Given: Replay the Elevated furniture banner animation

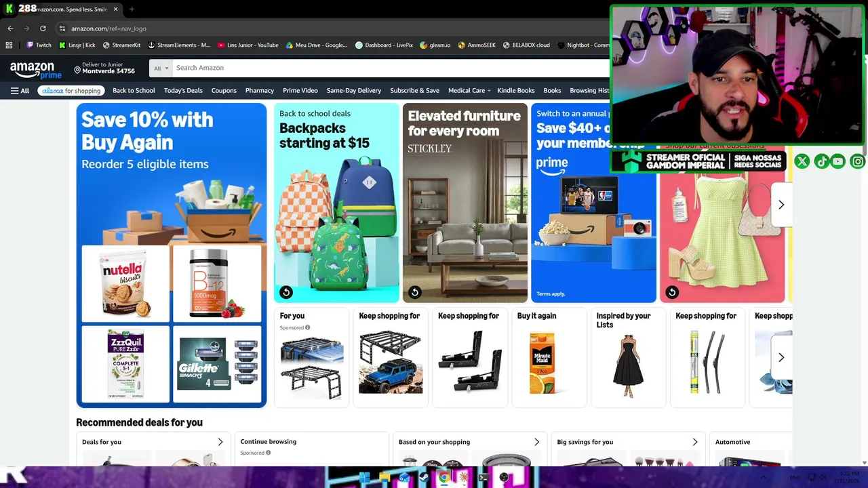Looking at the screenshot, I should pos(415,292).
